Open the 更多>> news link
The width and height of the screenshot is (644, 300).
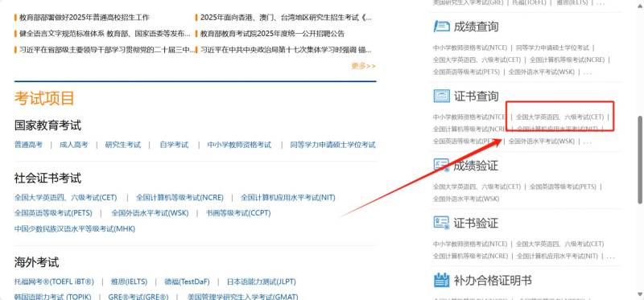click(363, 66)
